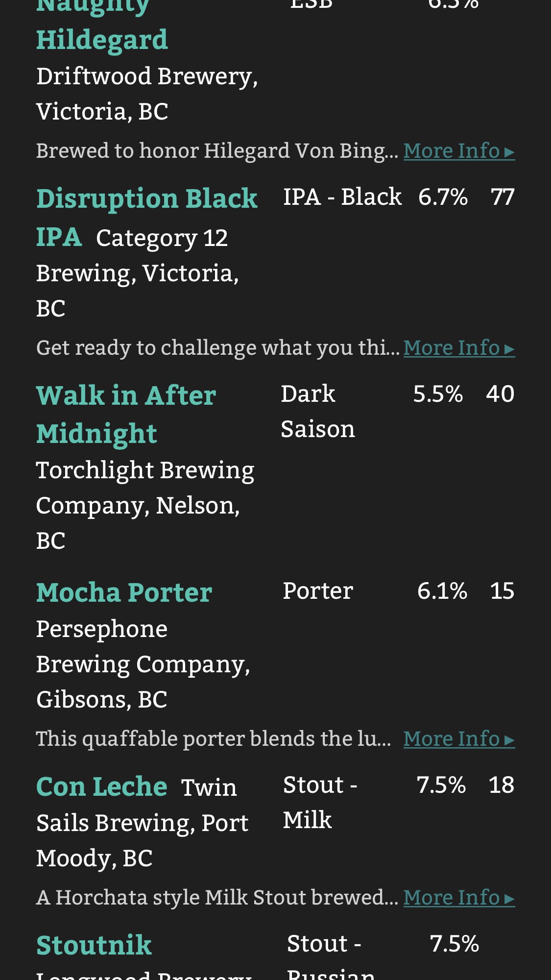This screenshot has height=980, width=551.
Task: Click the Porter style label
Action: pos(318,591)
